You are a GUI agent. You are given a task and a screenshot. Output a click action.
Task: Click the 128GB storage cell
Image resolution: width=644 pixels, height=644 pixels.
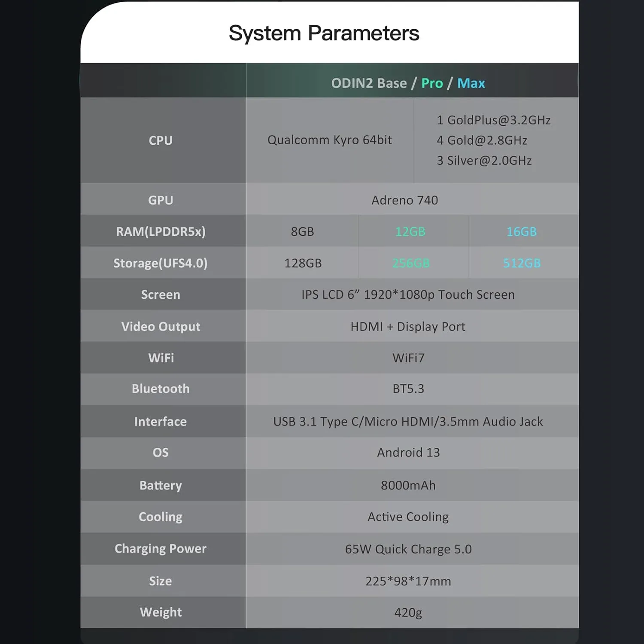pos(303,263)
